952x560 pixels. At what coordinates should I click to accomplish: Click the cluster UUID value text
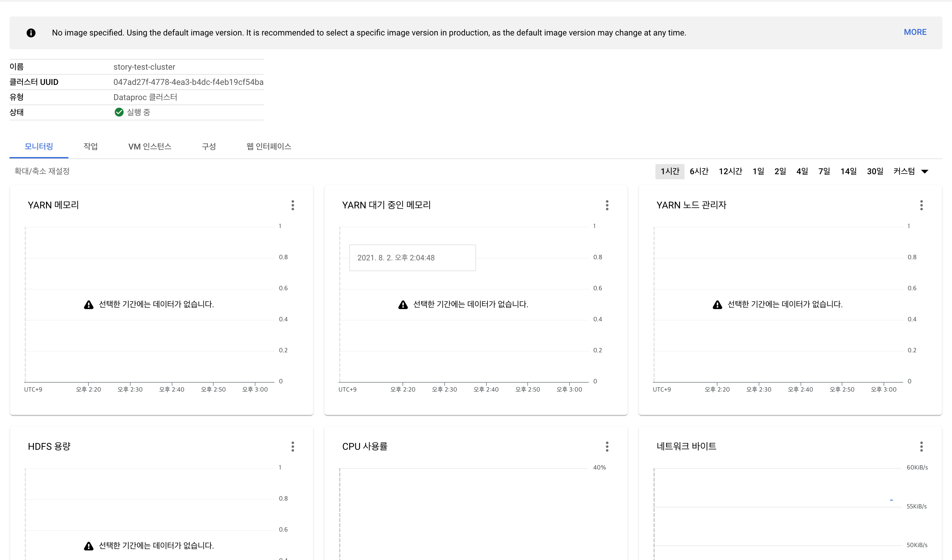coord(188,82)
